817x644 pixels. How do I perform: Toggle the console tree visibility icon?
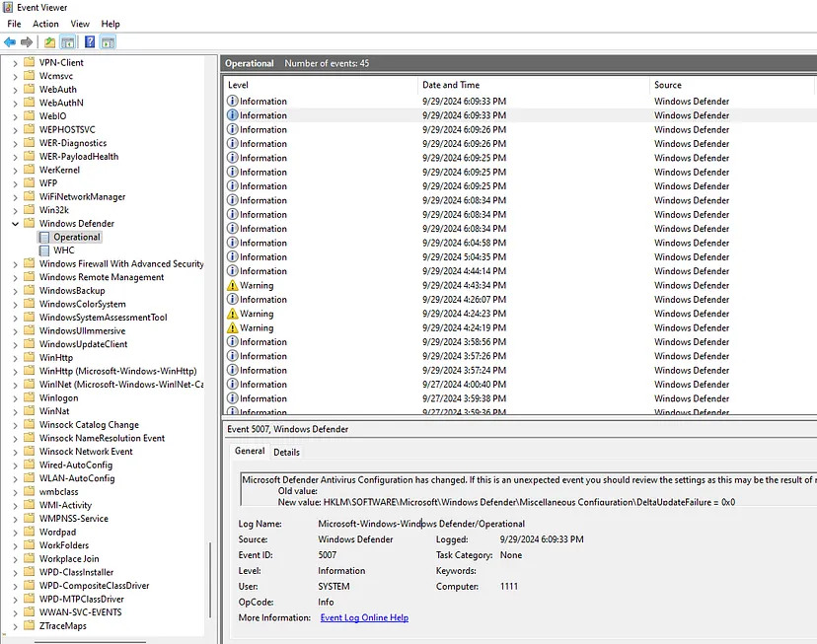point(67,41)
